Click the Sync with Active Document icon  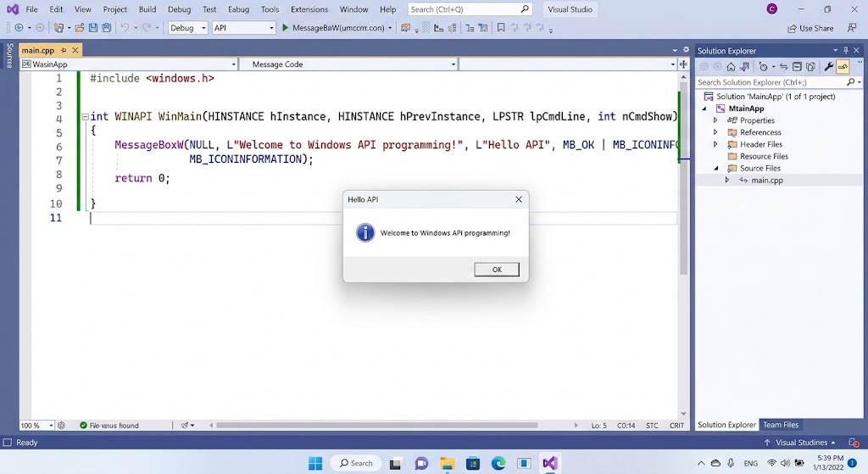tap(783, 66)
